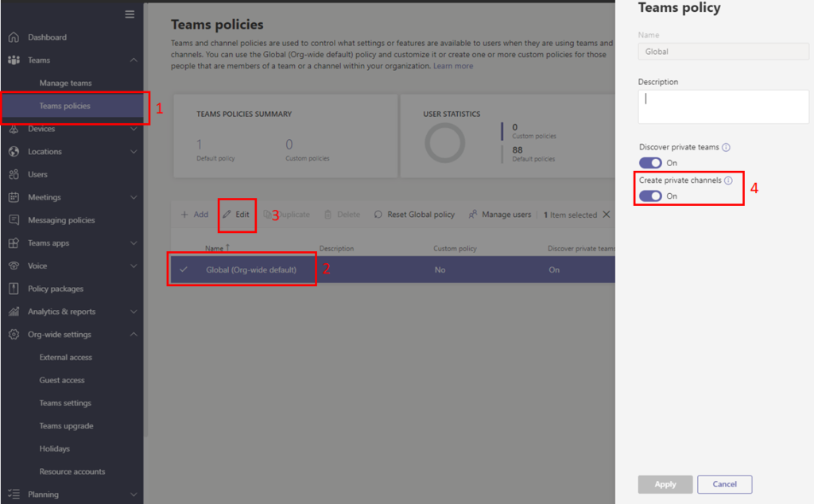Click info icon beside Create private channels
This screenshot has width=814, height=504.
pyautogui.click(x=728, y=180)
